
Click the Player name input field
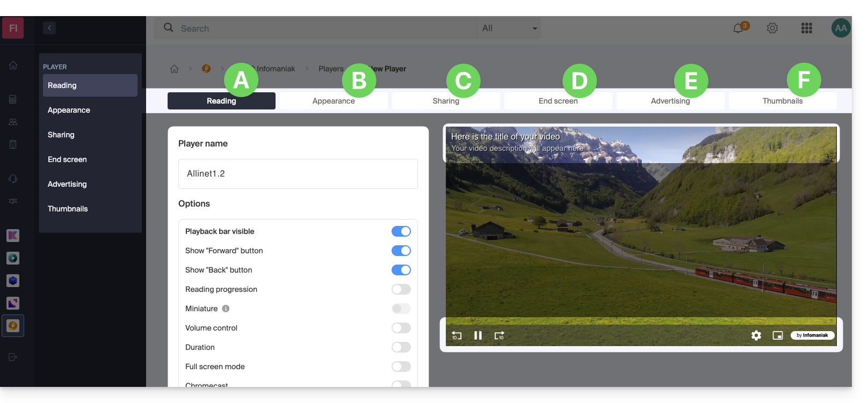[298, 174]
